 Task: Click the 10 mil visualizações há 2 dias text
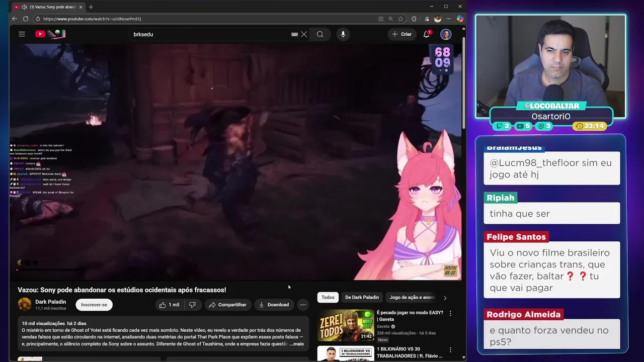[54, 323]
